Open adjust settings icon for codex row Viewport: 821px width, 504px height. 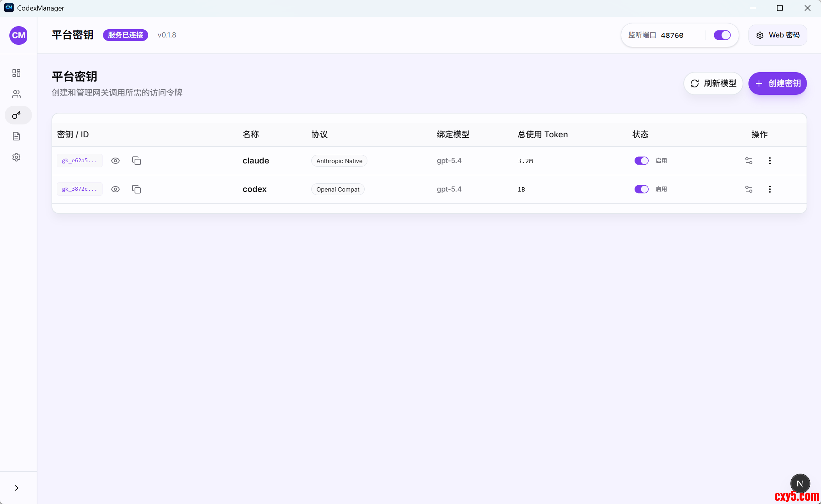(748, 189)
